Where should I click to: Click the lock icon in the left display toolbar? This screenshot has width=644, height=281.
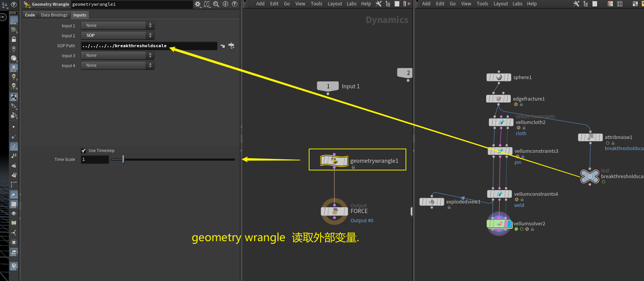[x=14, y=39]
